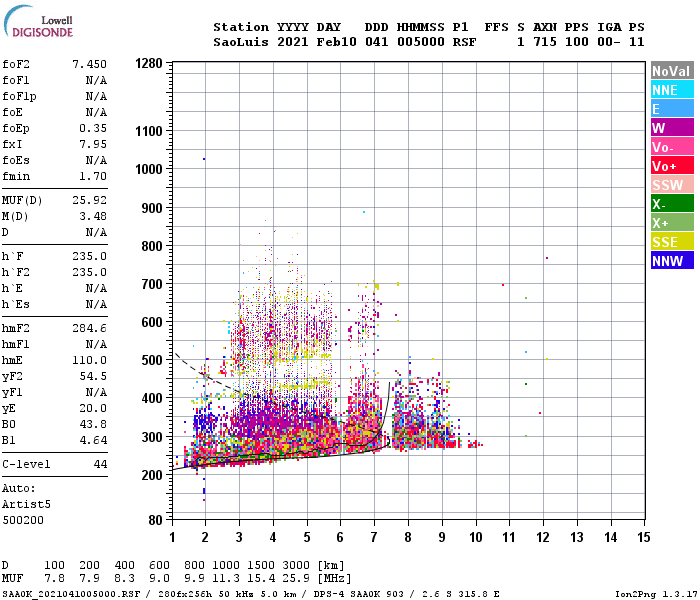Click the RSF header value
Viewport: 700px width, 600px height.
[x=464, y=42]
